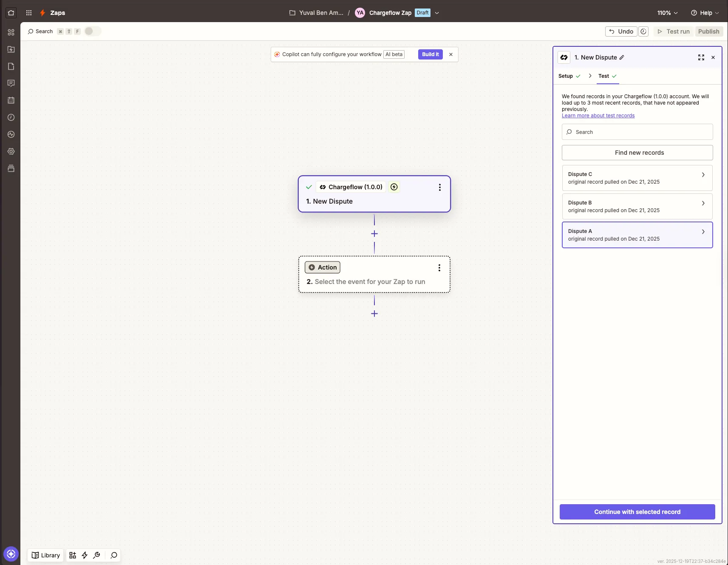Viewport: 728px width, 565px height.
Task: Click the YA avatar in the header
Action: coord(360,13)
